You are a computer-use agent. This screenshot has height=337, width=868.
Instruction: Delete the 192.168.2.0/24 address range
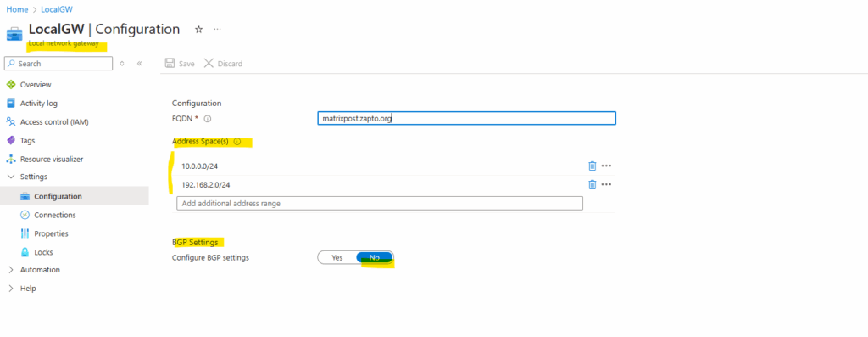593,184
